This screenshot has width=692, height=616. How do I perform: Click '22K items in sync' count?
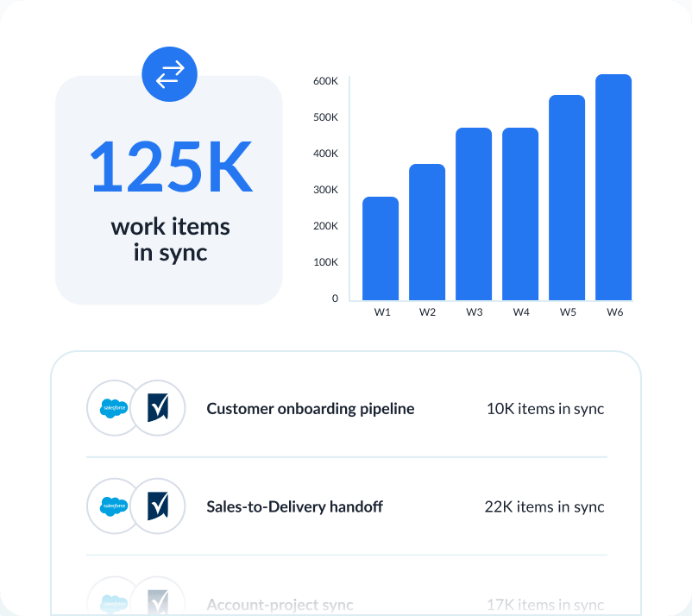tap(544, 506)
